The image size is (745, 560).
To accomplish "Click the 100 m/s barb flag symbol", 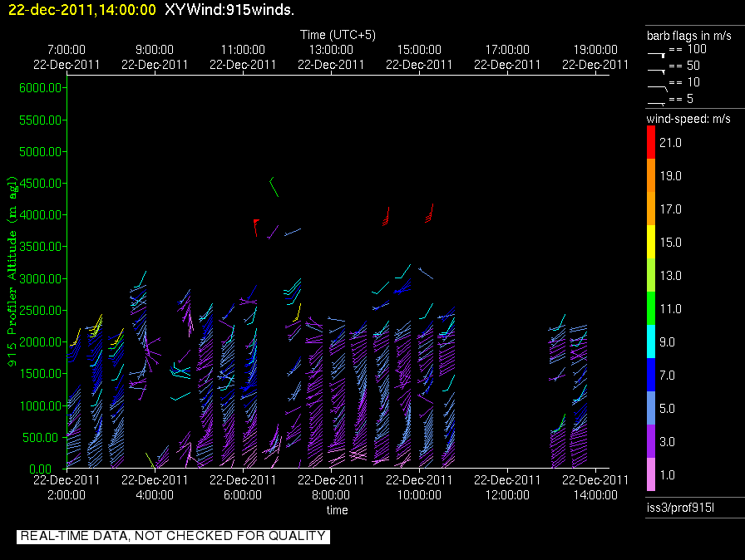I will (x=656, y=55).
